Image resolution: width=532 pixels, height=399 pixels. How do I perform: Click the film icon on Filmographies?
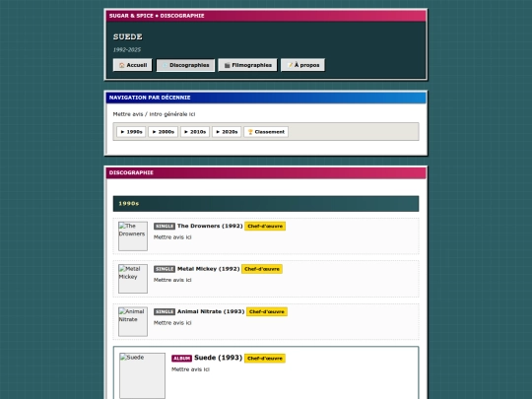[227, 65]
